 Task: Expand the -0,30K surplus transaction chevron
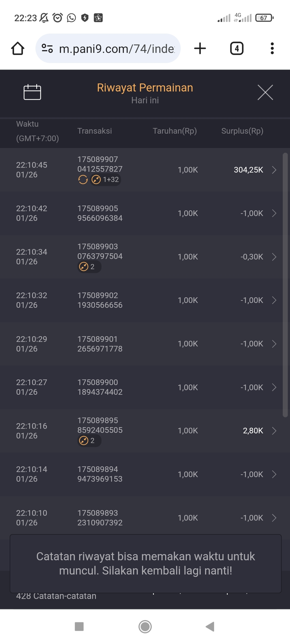pyautogui.click(x=274, y=257)
